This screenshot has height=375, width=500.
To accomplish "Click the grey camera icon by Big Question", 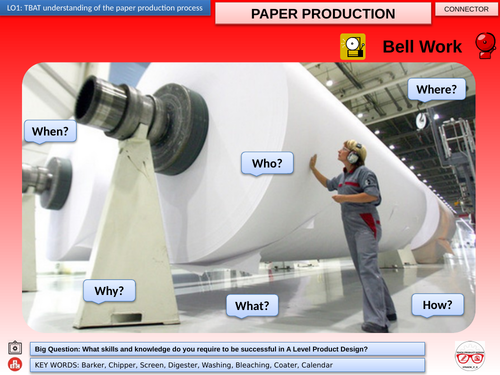I will pyautogui.click(x=15, y=348).
